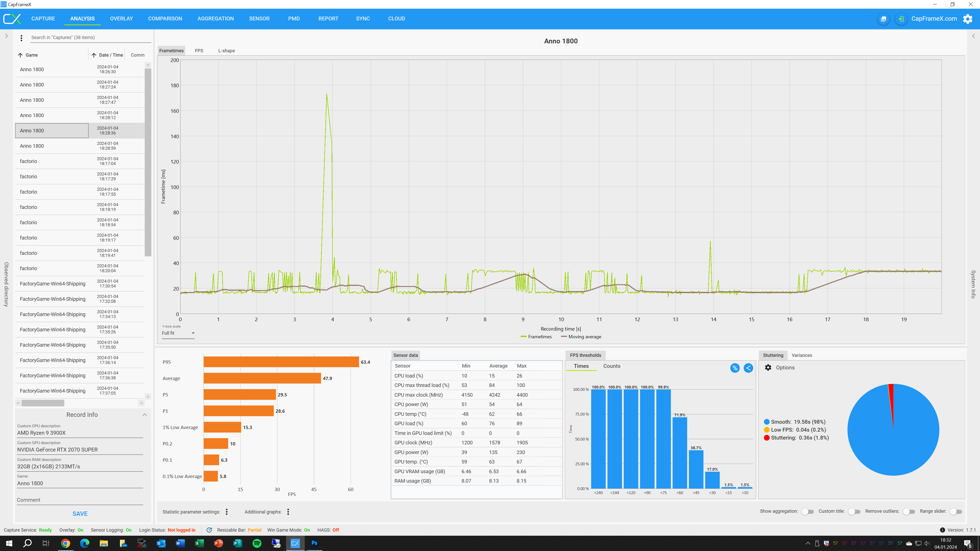Open the three-dot menu beside the captures search
980x551 pixels.
[21, 38]
